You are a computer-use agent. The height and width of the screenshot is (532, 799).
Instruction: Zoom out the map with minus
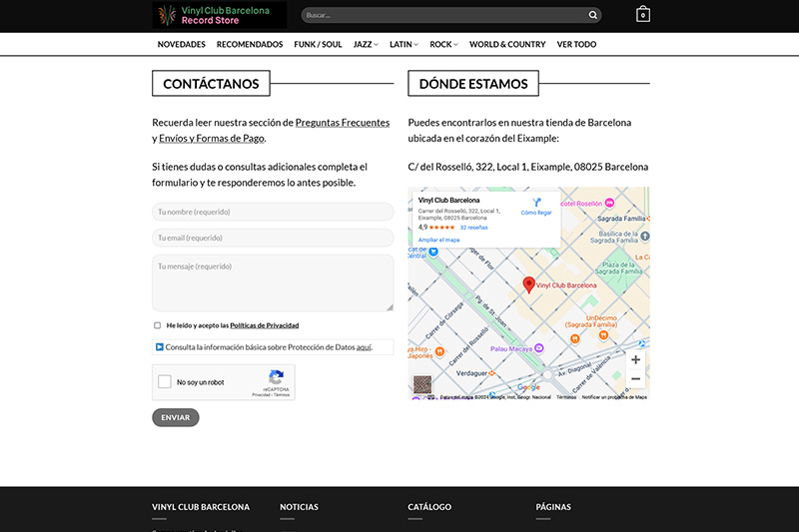[635, 379]
